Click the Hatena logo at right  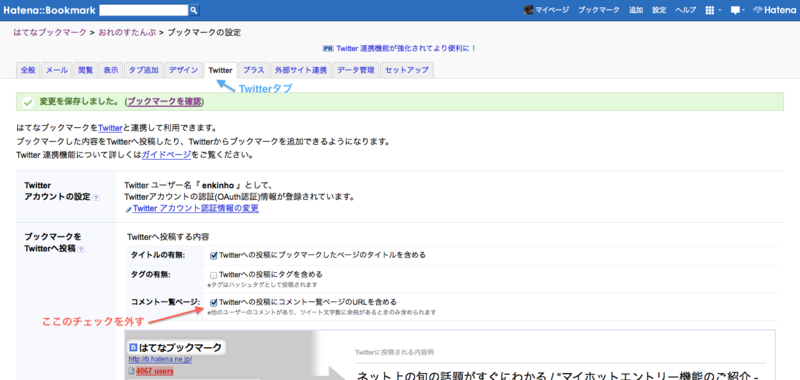[774, 10]
